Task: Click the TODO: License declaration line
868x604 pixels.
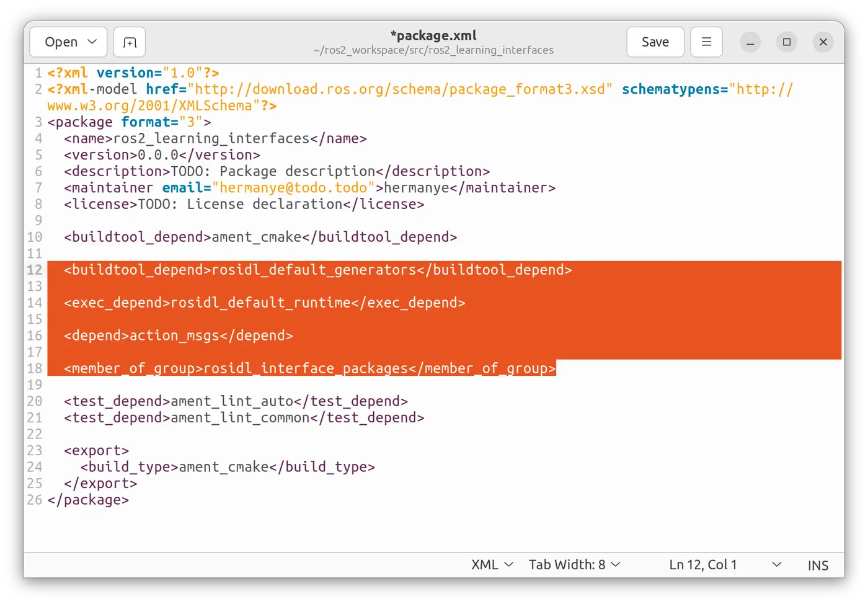Action: tap(244, 204)
